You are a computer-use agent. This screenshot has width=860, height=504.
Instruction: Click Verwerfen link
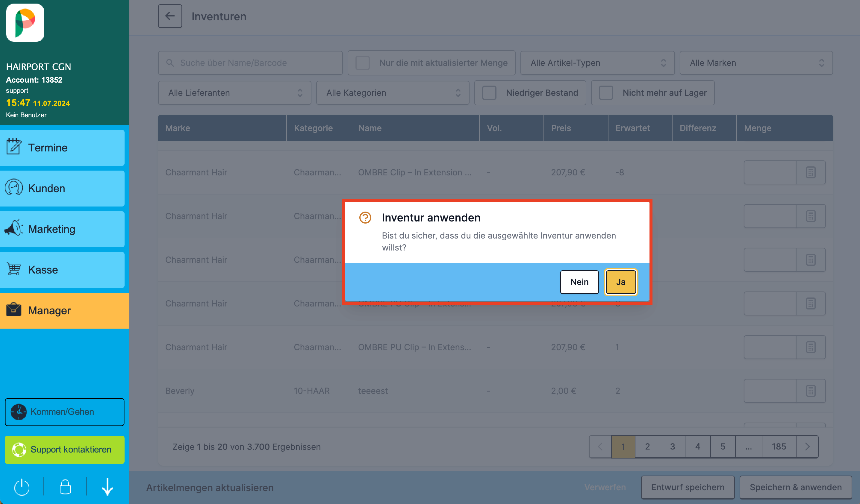(605, 487)
